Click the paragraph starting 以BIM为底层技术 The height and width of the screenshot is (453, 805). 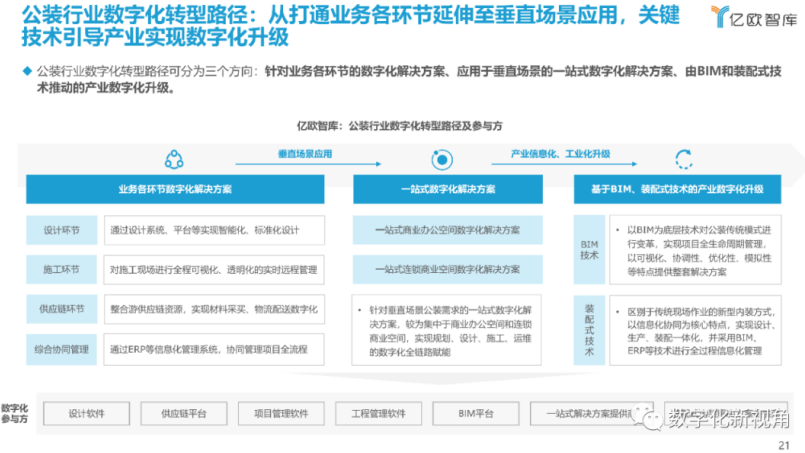point(698,251)
